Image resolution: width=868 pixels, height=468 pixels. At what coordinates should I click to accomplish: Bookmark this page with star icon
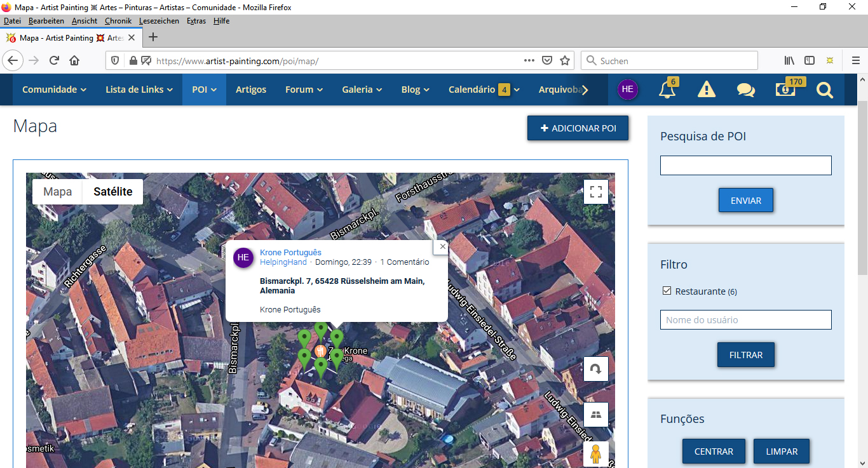coord(565,60)
